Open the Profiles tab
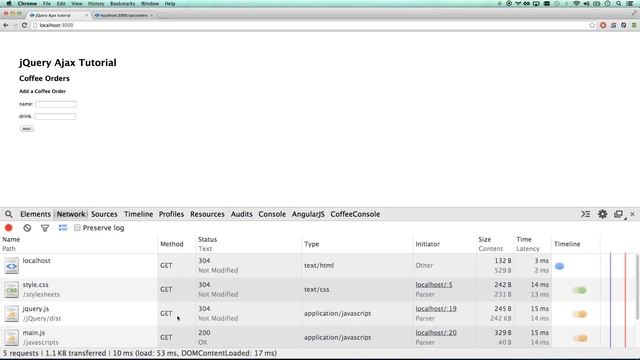Screen dimensions: 640x360 coord(171,214)
